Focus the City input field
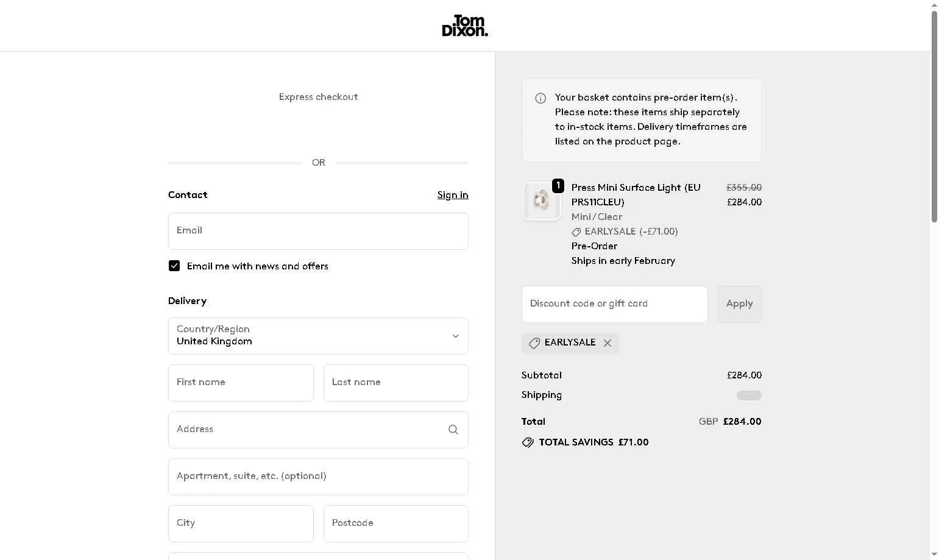 point(241,523)
